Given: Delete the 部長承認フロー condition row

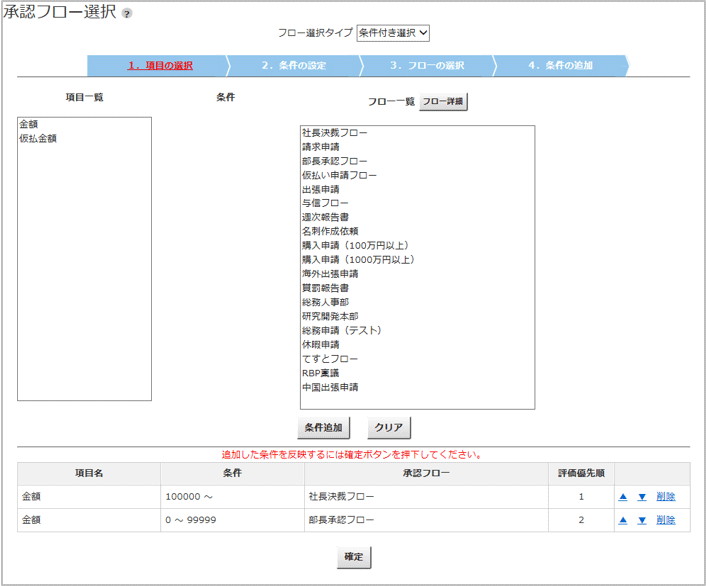Looking at the screenshot, I should (x=666, y=521).
